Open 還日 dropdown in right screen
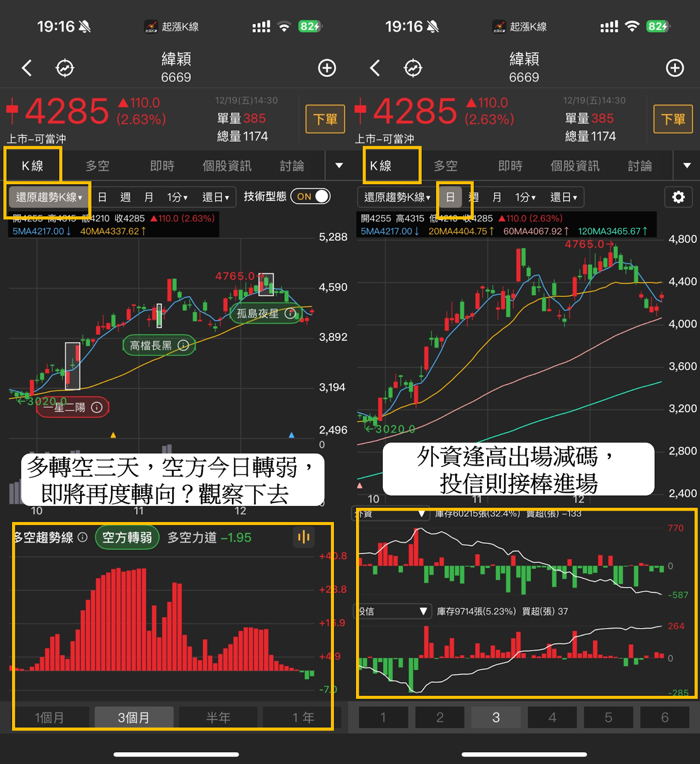Screen dimensions: 700x764 point(564,197)
